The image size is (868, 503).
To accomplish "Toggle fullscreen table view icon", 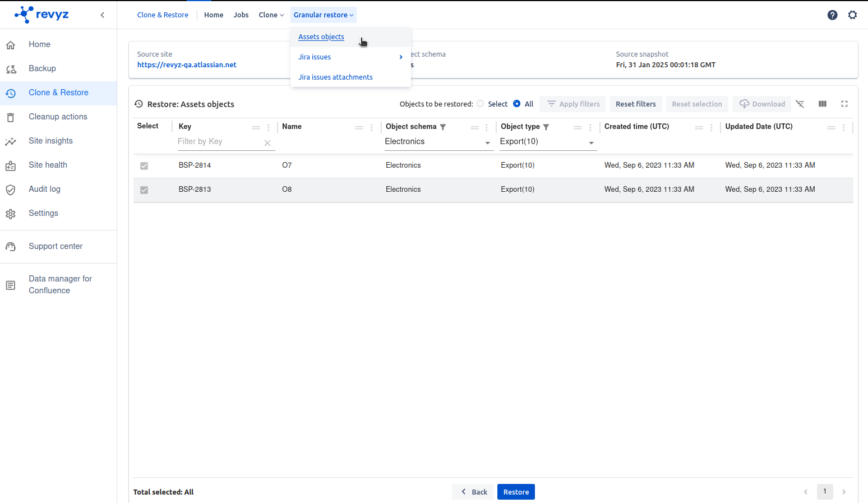I will click(844, 104).
